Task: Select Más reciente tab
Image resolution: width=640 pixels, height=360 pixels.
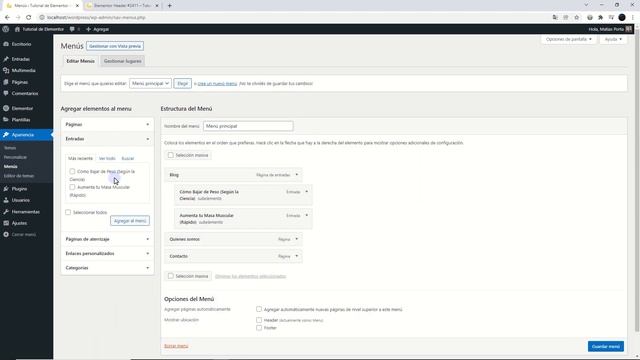Action: [x=80, y=158]
